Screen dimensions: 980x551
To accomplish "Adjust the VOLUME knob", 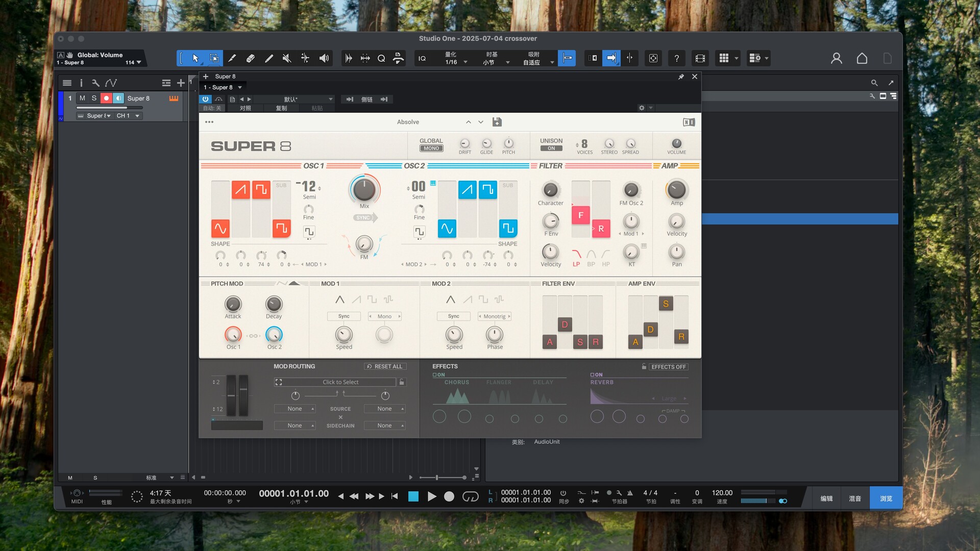I will pos(677,143).
